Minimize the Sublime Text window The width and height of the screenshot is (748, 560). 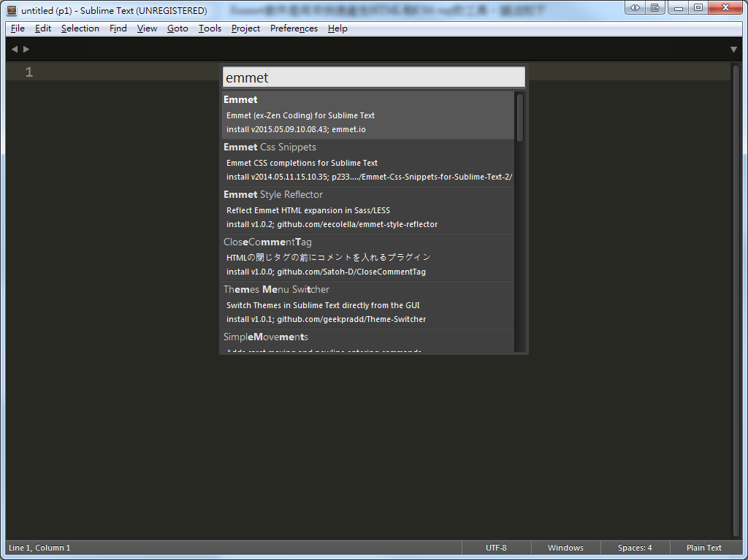click(x=679, y=7)
